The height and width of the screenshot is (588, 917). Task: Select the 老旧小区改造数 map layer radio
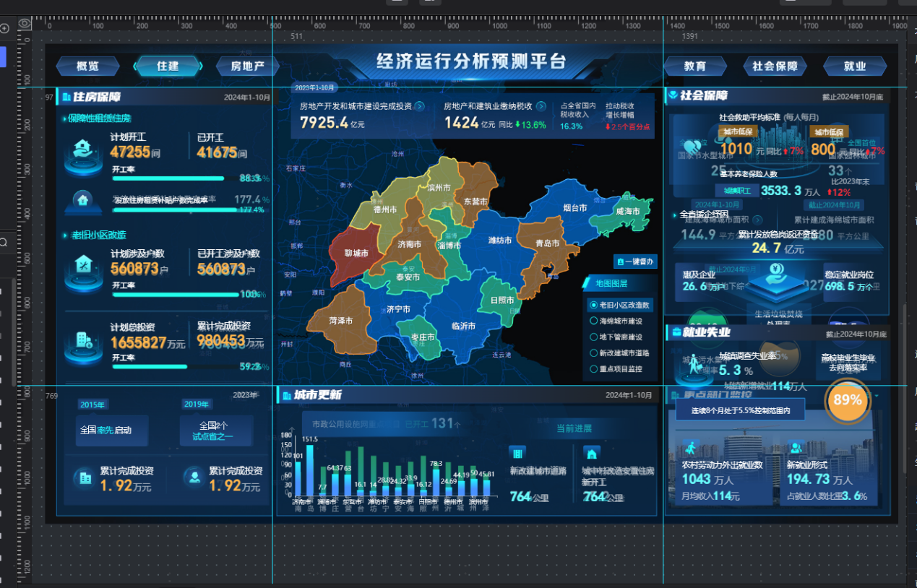[x=593, y=306]
